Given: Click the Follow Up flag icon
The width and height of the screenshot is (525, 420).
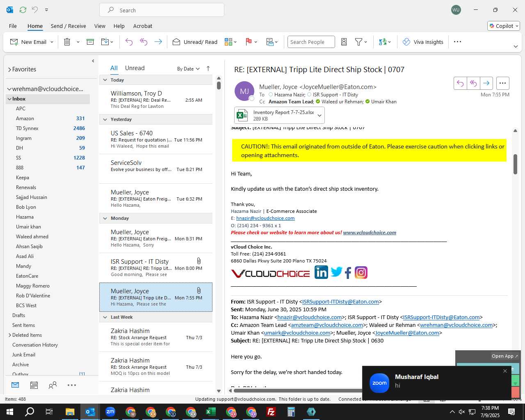Looking at the screenshot, I should [x=249, y=42].
